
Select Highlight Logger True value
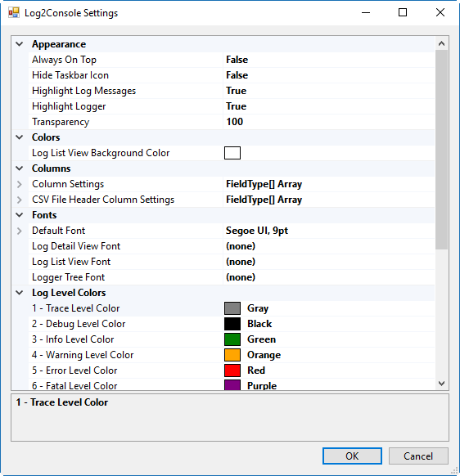click(x=236, y=106)
